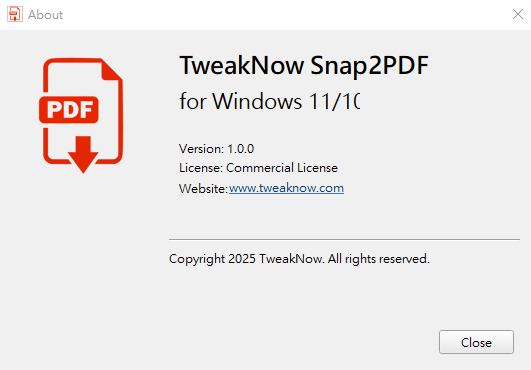Click the About window title text
Image resolution: width=531 pixels, height=370 pixels.
tap(45, 15)
